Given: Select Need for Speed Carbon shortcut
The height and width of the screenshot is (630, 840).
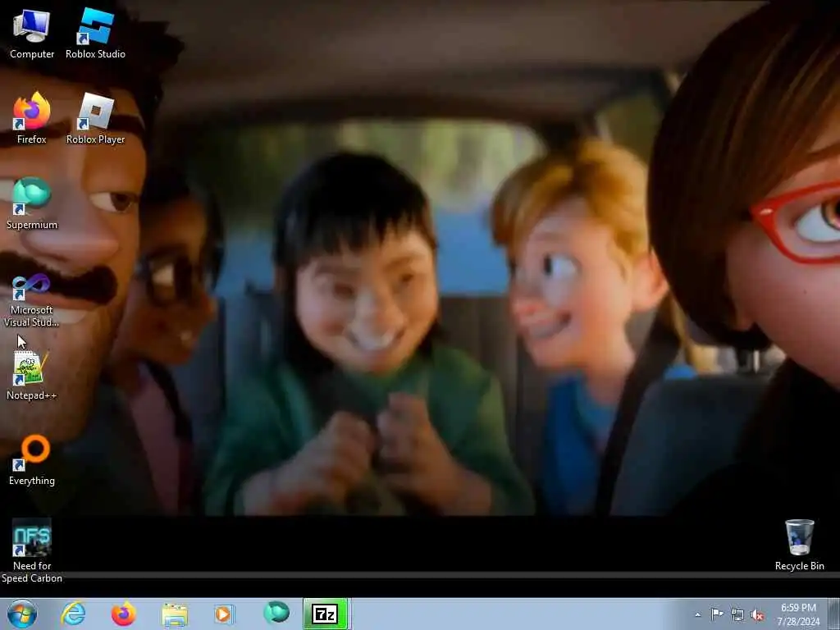Looking at the screenshot, I should pos(32,551).
